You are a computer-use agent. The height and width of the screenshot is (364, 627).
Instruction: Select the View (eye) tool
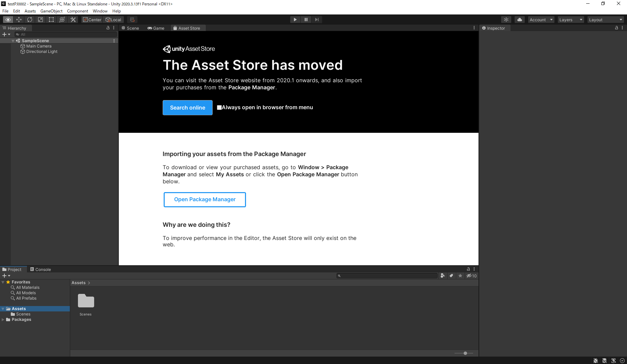[x=8, y=20]
